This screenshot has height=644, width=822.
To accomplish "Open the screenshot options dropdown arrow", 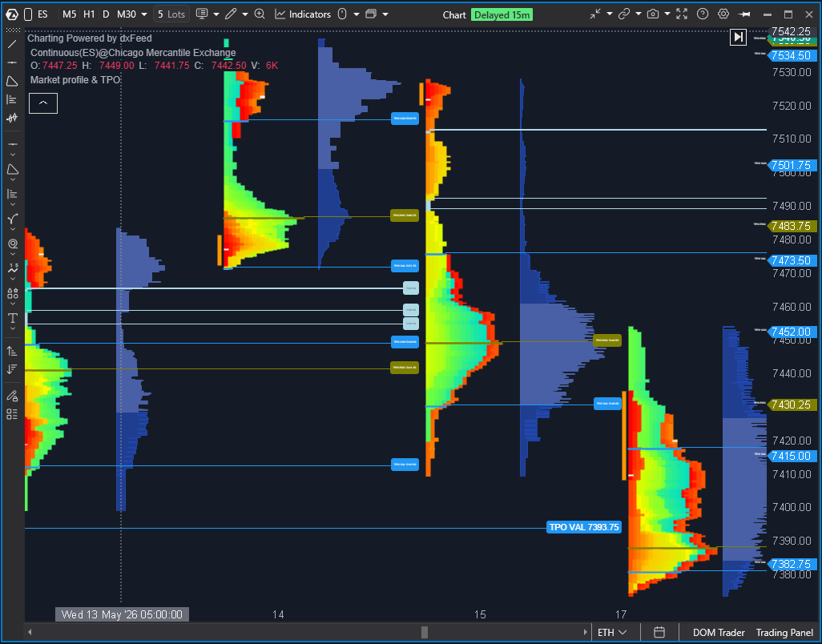I will (667, 14).
